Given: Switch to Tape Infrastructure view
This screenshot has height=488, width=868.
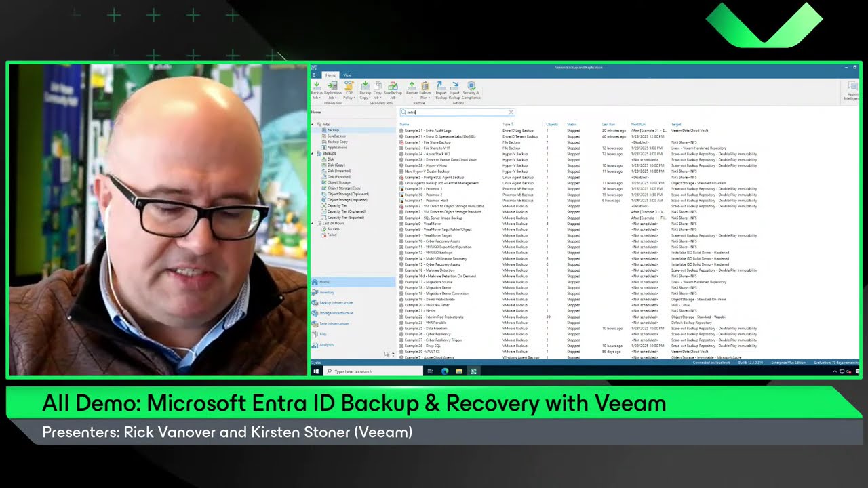Looking at the screenshot, I should click(334, 323).
